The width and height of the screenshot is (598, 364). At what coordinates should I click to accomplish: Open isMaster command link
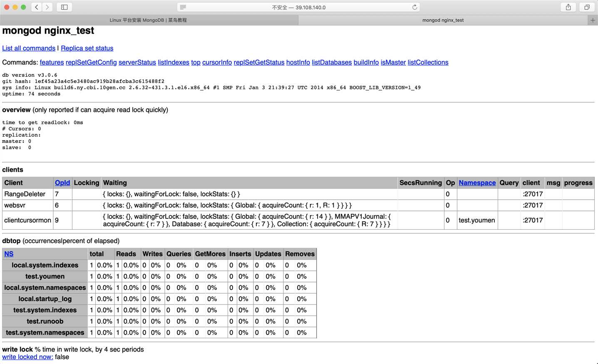tap(393, 62)
